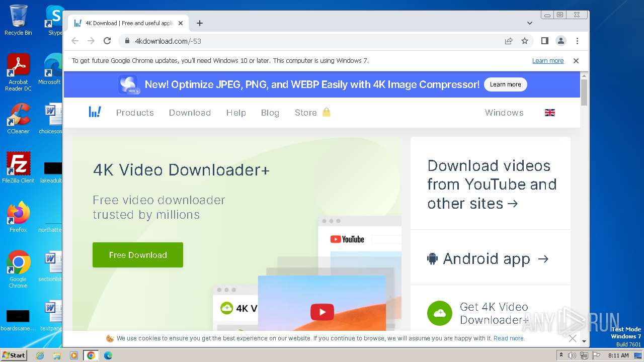Open the Download menu item
Image resolution: width=644 pixels, height=362 pixels.
pos(190,113)
